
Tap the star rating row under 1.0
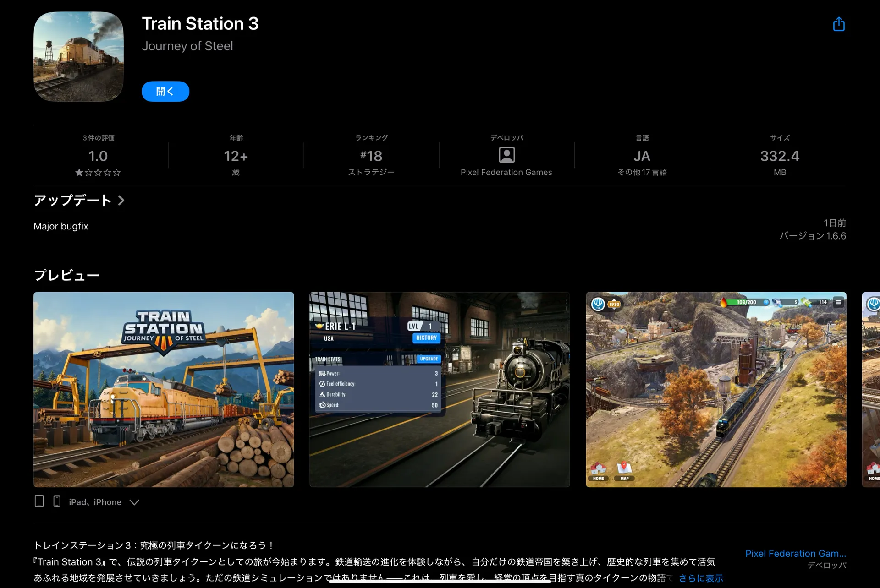(x=98, y=173)
